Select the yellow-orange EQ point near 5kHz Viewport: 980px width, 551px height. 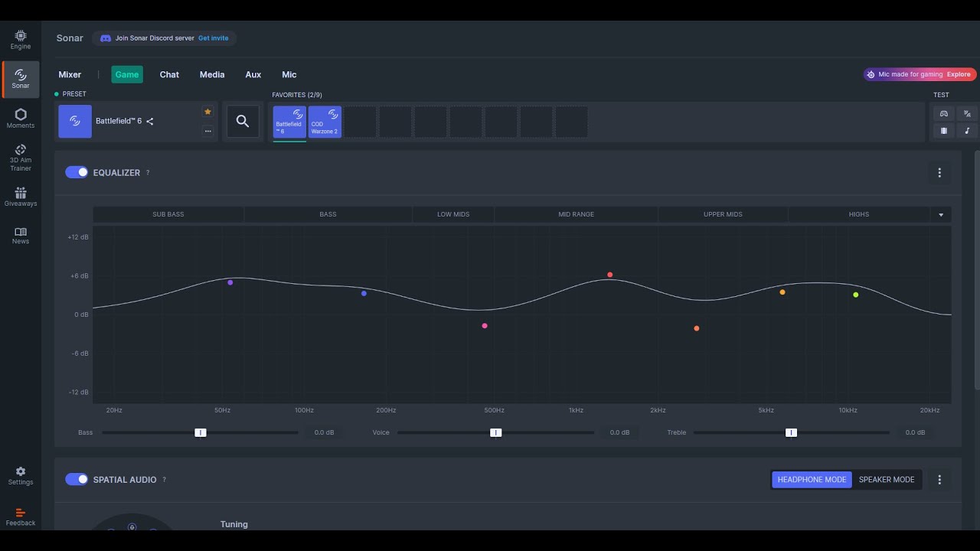coord(782,292)
